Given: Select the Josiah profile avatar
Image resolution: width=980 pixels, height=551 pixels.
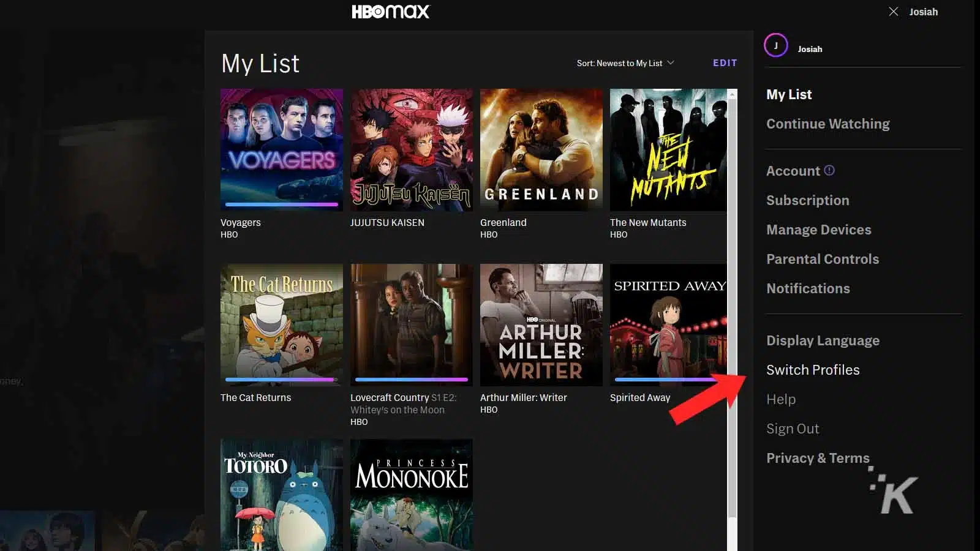Looking at the screenshot, I should click(775, 45).
